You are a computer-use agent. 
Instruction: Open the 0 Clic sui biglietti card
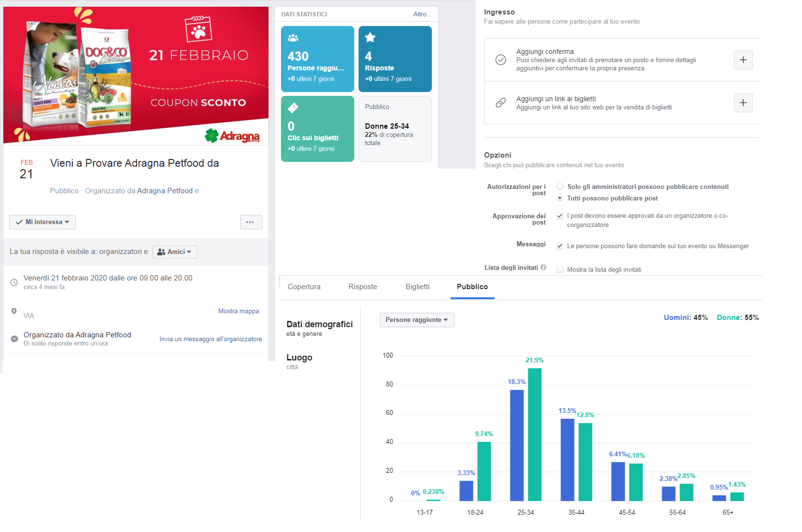coord(318,129)
